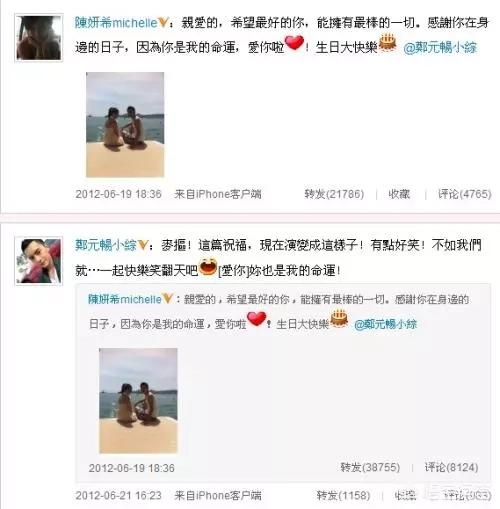The height and width of the screenshot is (509, 500).
Task: Click 收藏 on the top post
Action: tap(399, 194)
